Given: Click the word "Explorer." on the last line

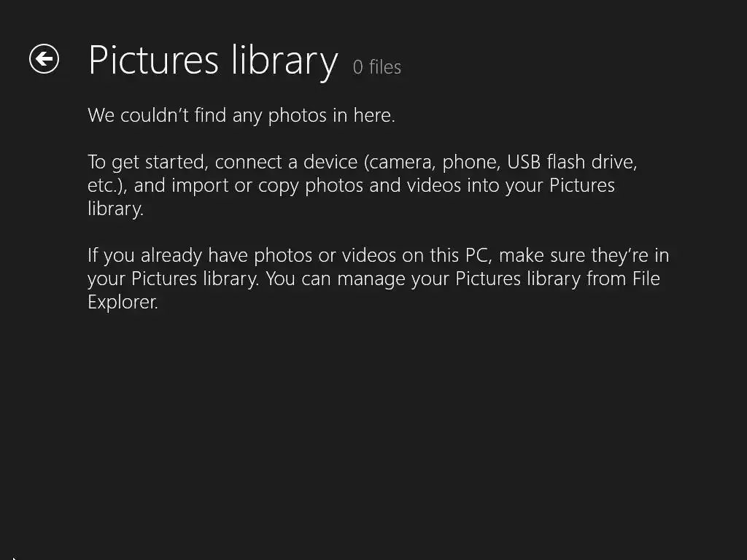Looking at the screenshot, I should [x=123, y=302].
